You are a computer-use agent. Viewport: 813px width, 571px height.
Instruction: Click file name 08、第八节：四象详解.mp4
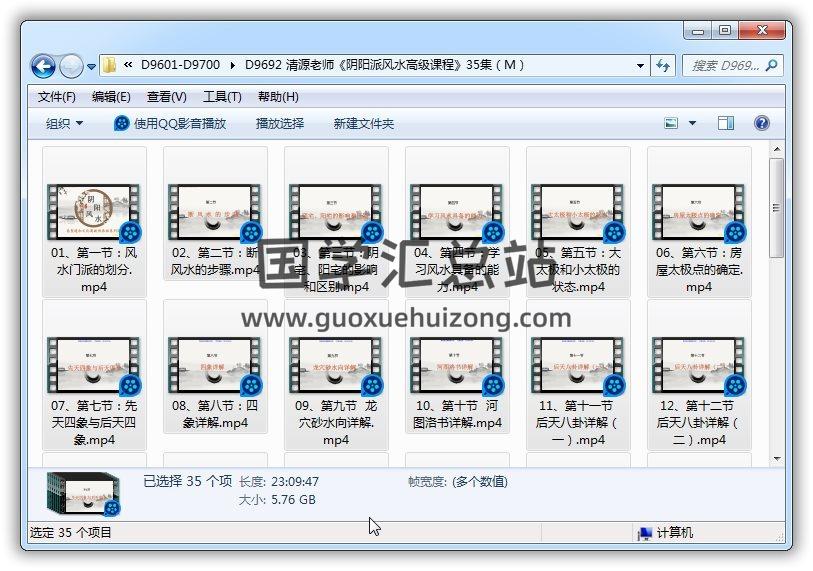(215, 414)
